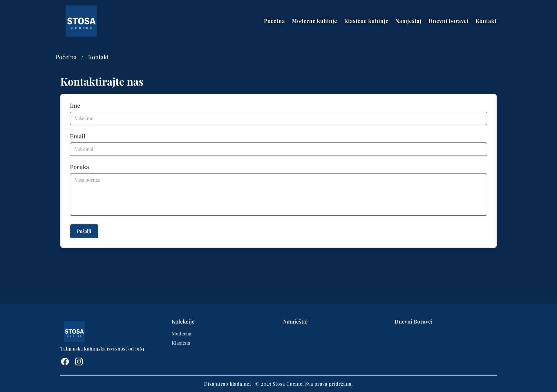Select Klasične kuhinje in navigation
The height and width of the screenshot is (392, 557).
click(366, 21)
